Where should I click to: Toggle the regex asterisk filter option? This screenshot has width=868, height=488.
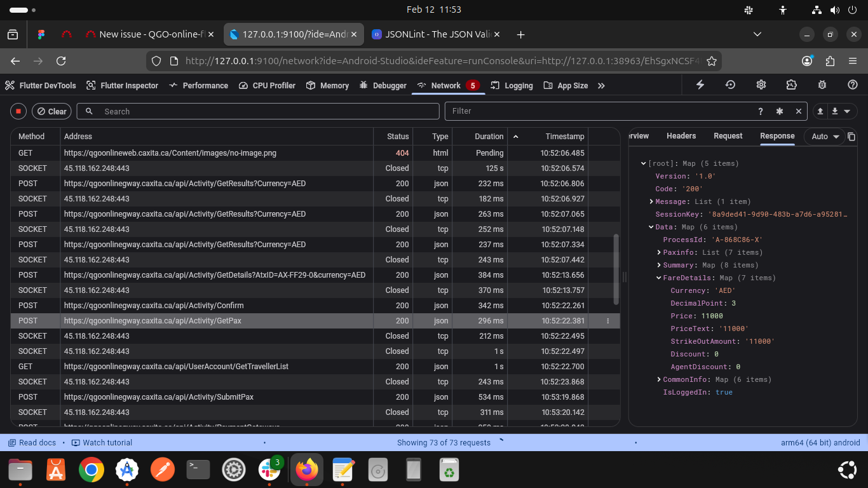[780, 111]
